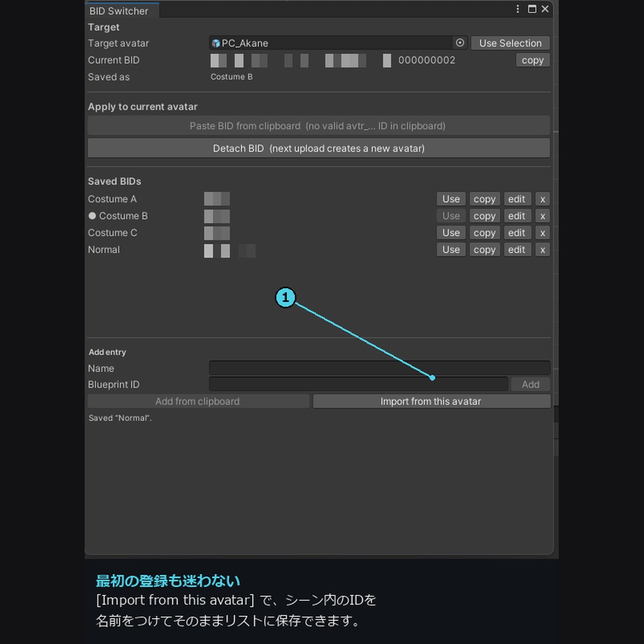
Task: Use the Costume C saved BID
Action: click(451, 233)
